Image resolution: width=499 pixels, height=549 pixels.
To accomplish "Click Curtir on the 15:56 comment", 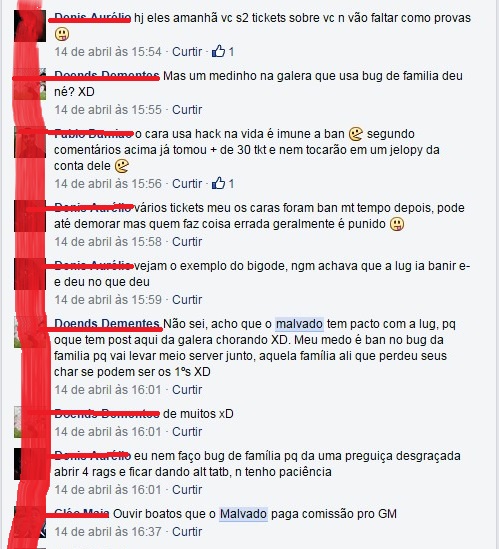I will point(187,184).
